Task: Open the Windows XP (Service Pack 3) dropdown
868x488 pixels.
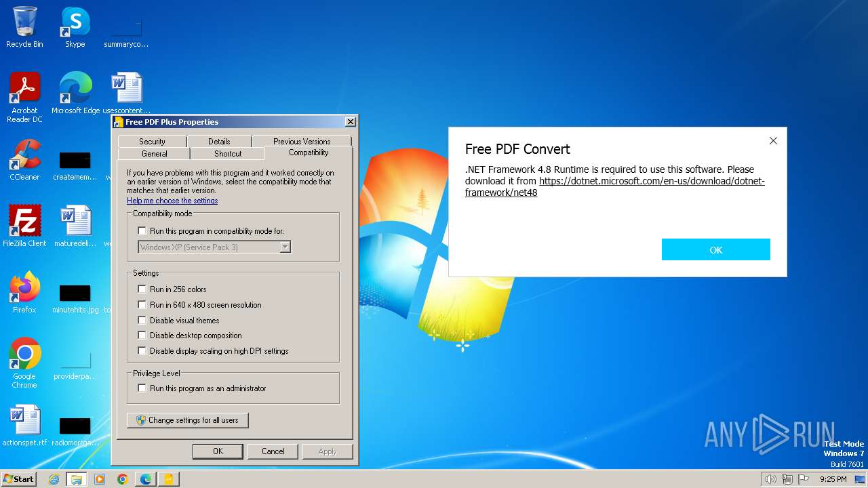Action: click(x=214, y=247)
